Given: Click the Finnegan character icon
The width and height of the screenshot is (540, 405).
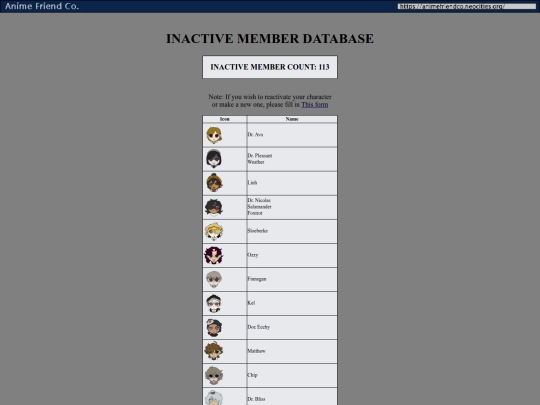Looking at the screenshot, I should [214, 279].
